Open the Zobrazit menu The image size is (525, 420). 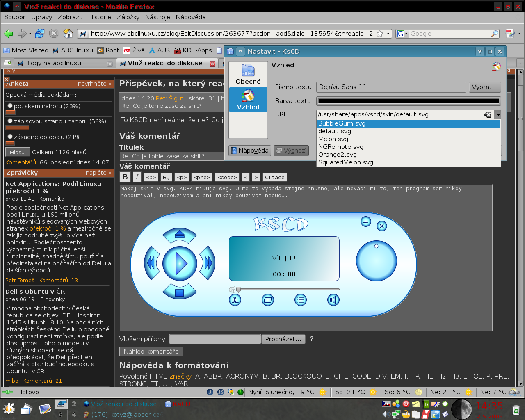tap(70, 17)
